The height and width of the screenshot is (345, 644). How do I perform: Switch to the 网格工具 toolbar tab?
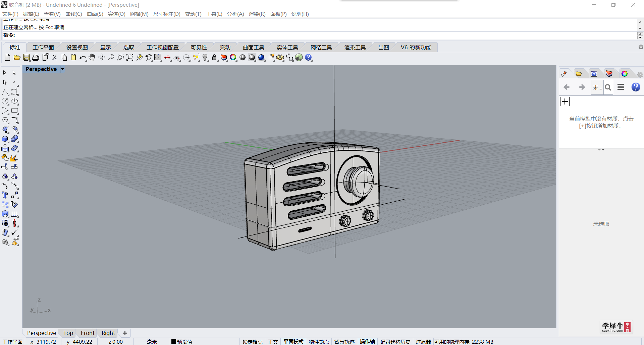click(321, 48)
